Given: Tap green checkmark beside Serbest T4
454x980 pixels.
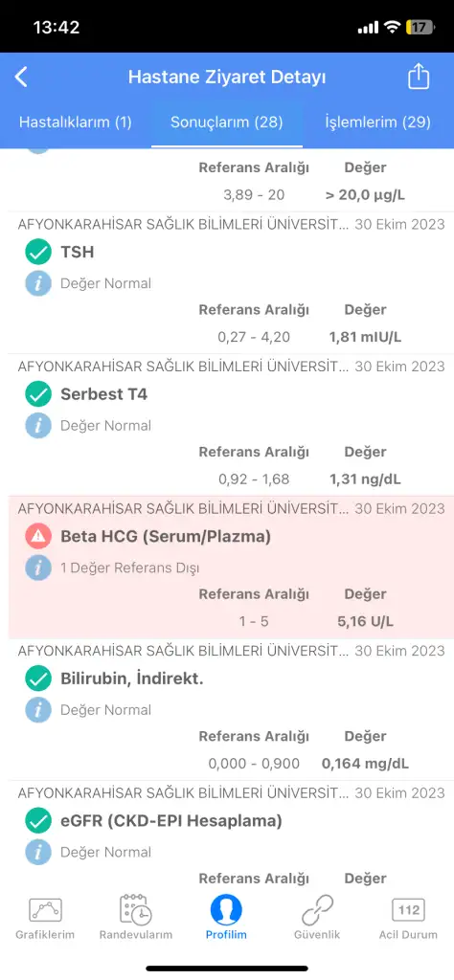Looking at the screenshot, I should pos(38,394).
